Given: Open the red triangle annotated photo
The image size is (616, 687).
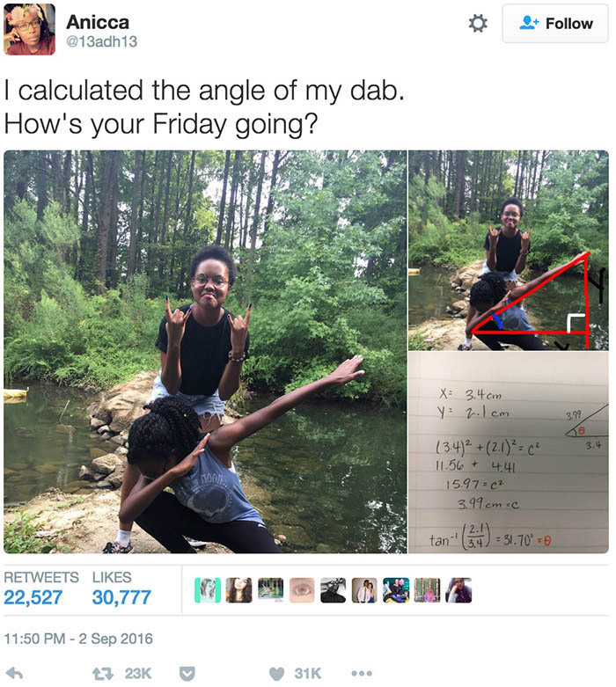Looking at the screenshot, I should (x=509, y=250).
